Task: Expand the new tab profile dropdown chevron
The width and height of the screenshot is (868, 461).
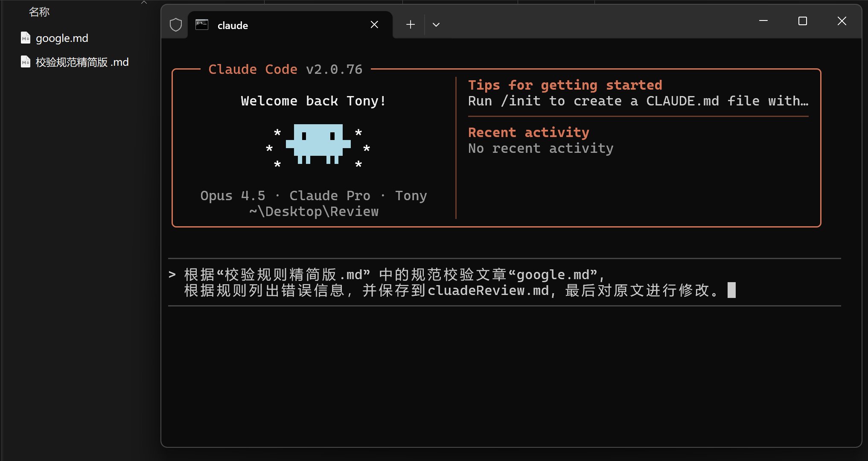Action: pos(436,25)
